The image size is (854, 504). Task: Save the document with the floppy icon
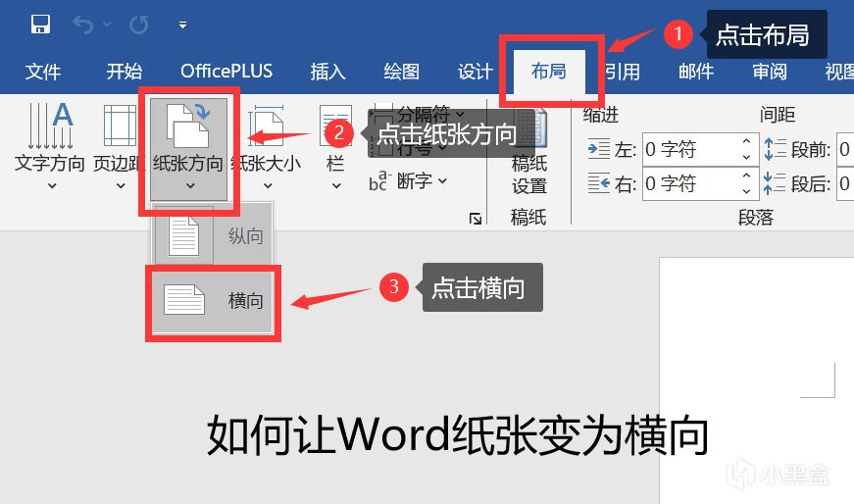coord(41,25)
